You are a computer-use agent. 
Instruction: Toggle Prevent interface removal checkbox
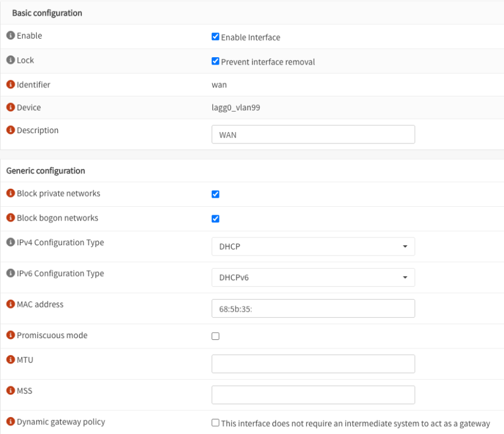point(215,61)
